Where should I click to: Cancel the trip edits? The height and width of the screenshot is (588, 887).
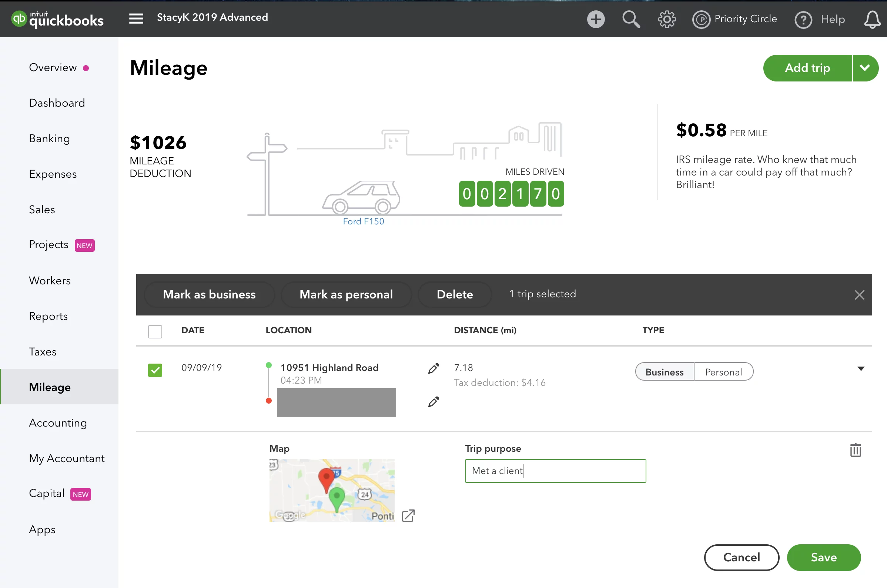point(742,558)
